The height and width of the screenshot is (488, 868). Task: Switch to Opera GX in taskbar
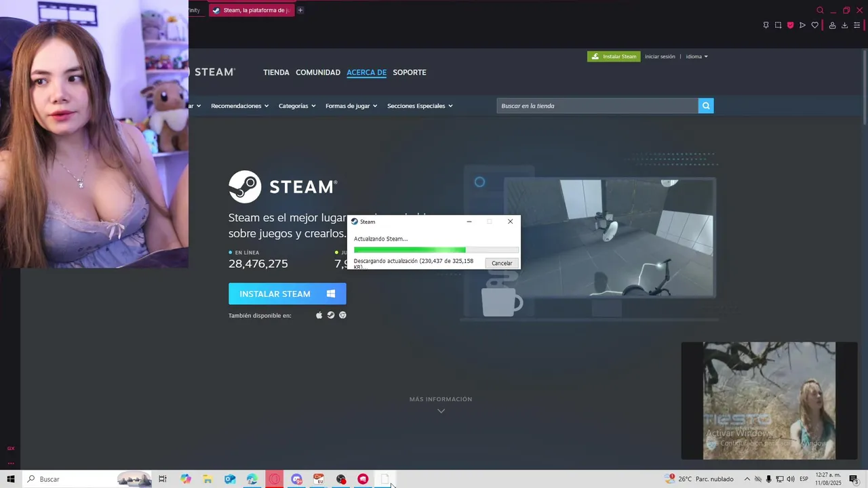tap(274, 479)
